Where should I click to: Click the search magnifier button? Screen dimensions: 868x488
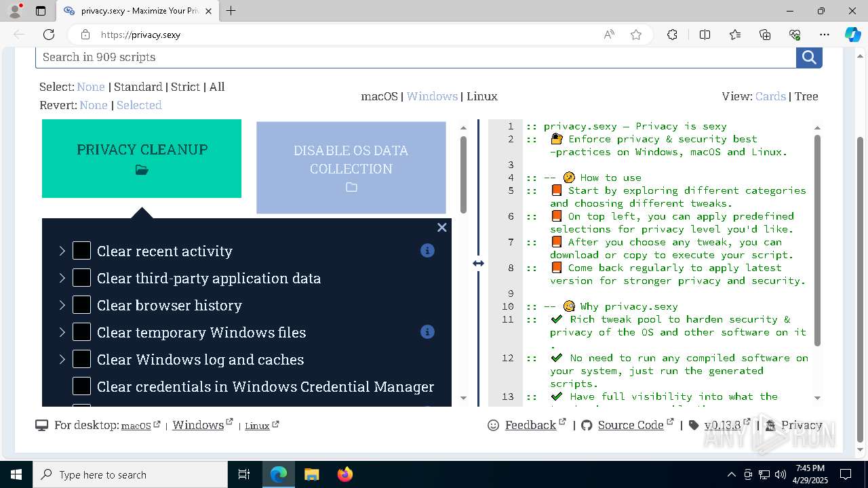tap(809, 58)
